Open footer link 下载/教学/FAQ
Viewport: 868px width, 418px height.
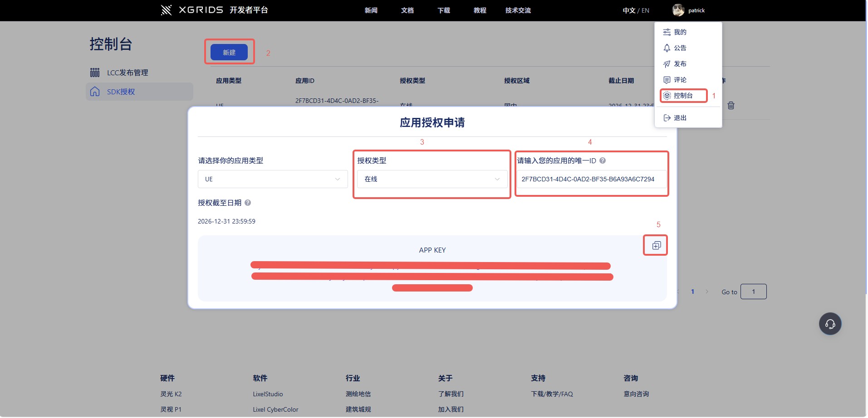pyautogui.click(x=552, y=394)
